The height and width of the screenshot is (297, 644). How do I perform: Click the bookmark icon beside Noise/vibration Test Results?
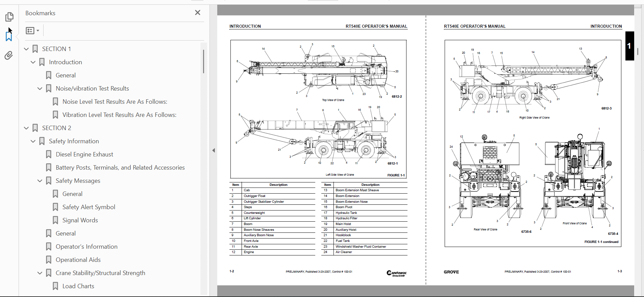(49, 89)
